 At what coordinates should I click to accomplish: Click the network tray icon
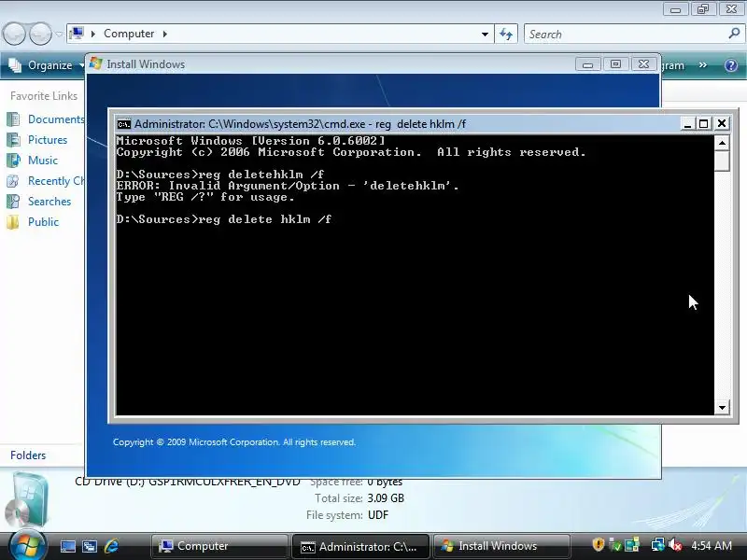(x=658, y=544)
